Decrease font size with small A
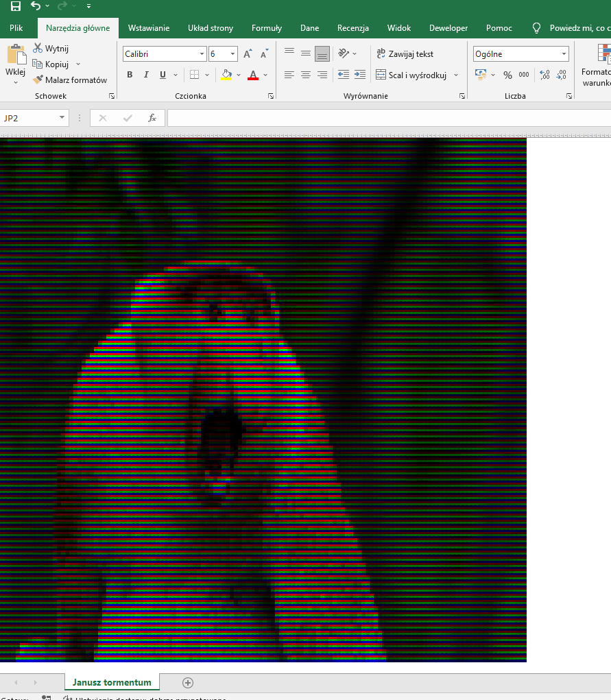Viewport: 611px width, 700px height. [x=265, y=54]
